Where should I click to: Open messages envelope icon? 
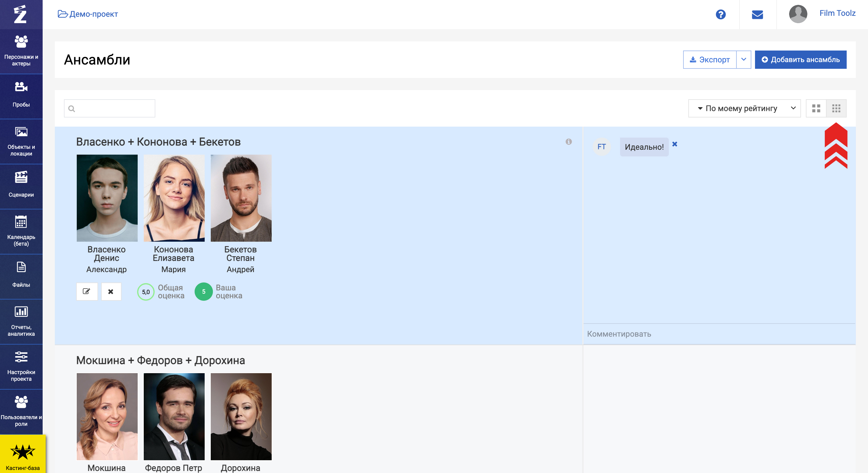pyautogui.click(x=757, y=15)
